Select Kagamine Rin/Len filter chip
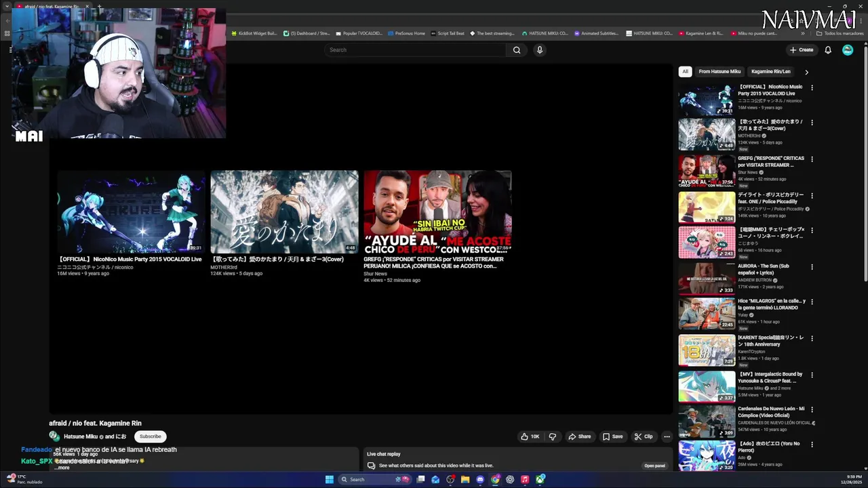 [770, 71]
